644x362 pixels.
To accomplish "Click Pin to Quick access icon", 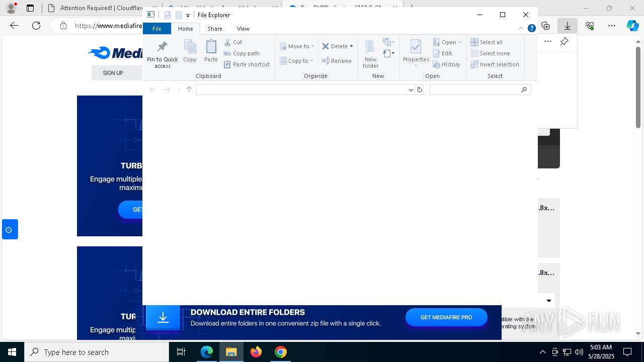I will (x=162, y=47).
